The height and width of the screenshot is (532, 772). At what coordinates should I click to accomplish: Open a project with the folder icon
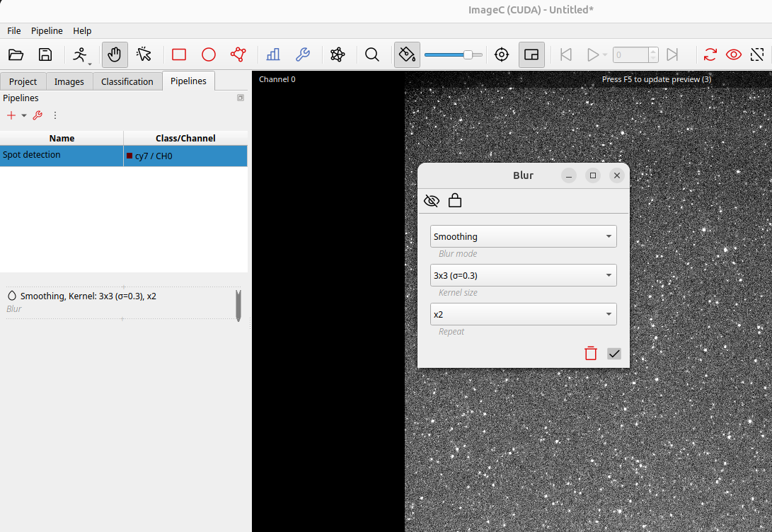16,54
